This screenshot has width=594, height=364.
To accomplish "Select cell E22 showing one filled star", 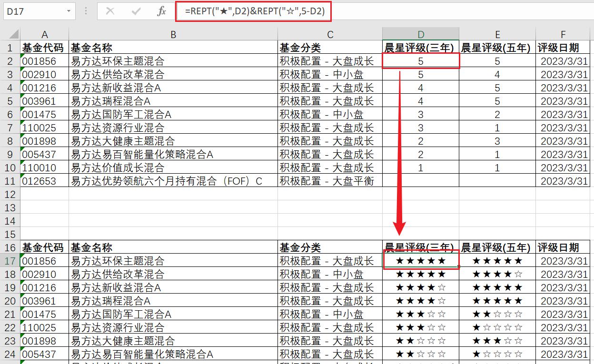I will (497, 327).
